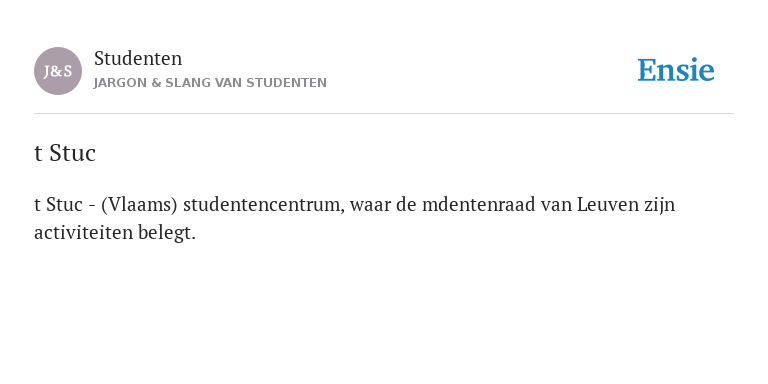Click '(Vlaams)' in the definition text
Screen dimensions: 768x384
[139, 205]
